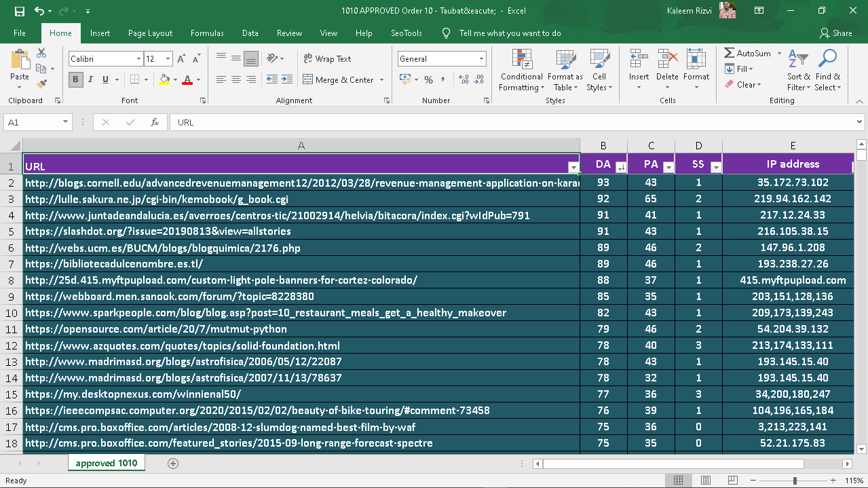This screenshot has width=868, height=488.
Task: Click the Save icon in title bar
Action: tap(19, 11)
